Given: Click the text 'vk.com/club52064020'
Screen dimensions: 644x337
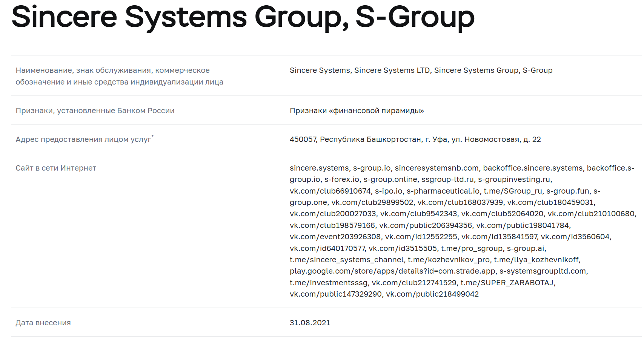Looking at the screenshot, I should [502, 214].
